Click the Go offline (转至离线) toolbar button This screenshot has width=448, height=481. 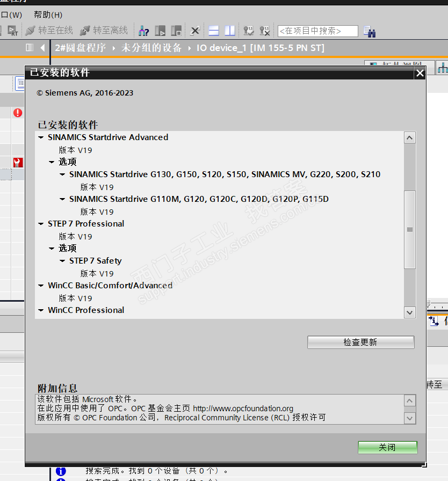pyautogui.click(x=104, y=31)
